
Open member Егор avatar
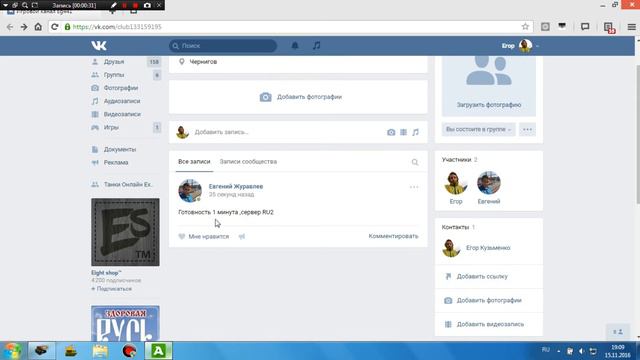point(456,183)
